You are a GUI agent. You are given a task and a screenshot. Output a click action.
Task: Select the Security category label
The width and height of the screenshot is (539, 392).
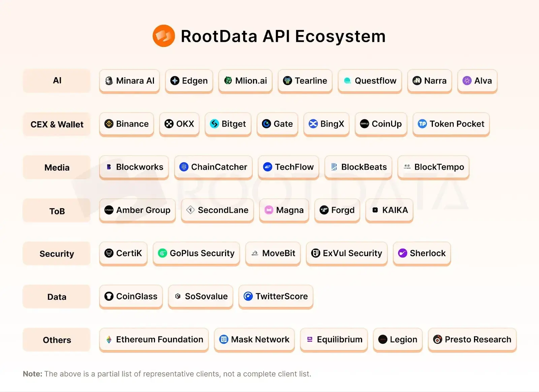57,254
